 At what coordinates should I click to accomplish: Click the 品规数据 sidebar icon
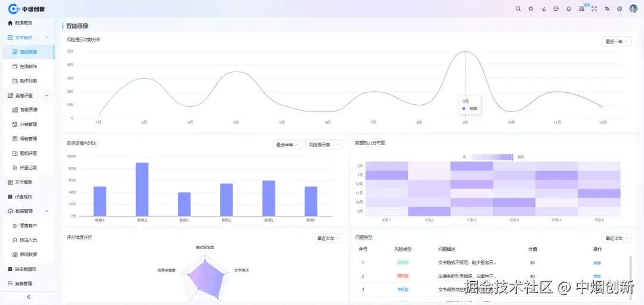click(x=15, y=254)
